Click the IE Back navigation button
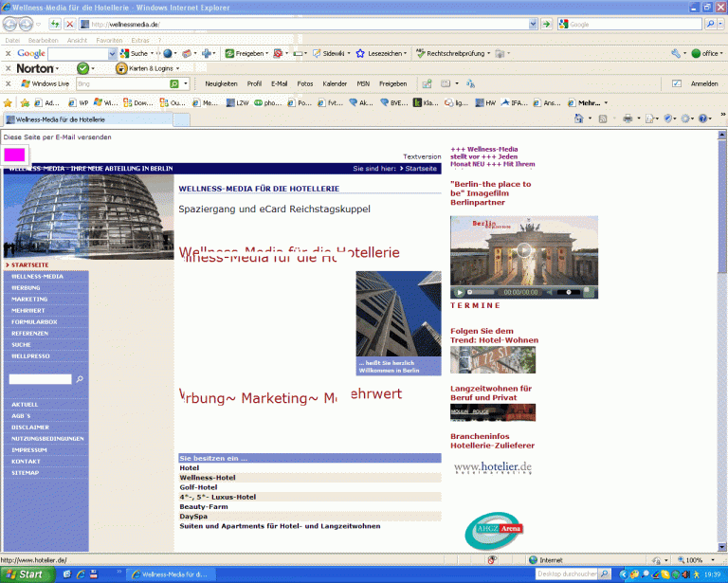The image size is (728, 583). point(11,24)
